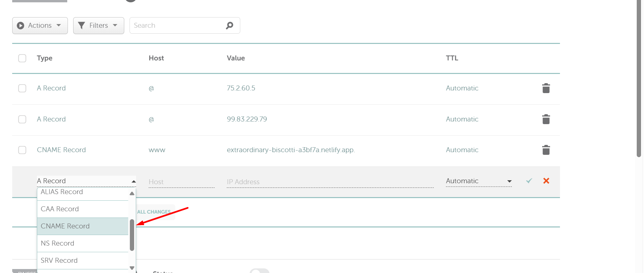Delete the 75.2.60.5 A Record
This screenshot has width=644, height=273.
point(546,88)
